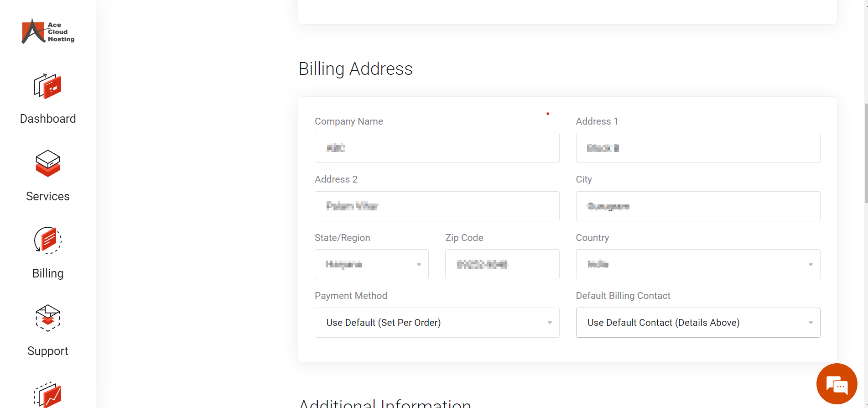
Task: Click the City input field
Action: (698, 206)
